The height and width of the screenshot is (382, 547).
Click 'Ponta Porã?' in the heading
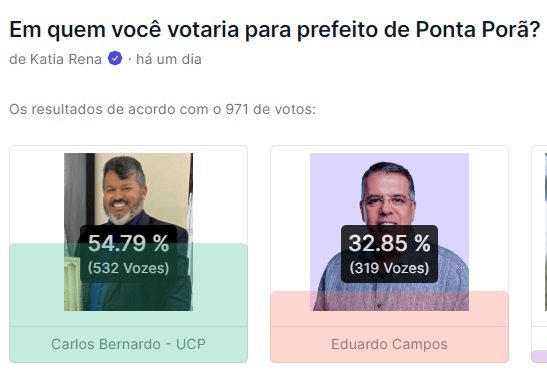(478, 30)
